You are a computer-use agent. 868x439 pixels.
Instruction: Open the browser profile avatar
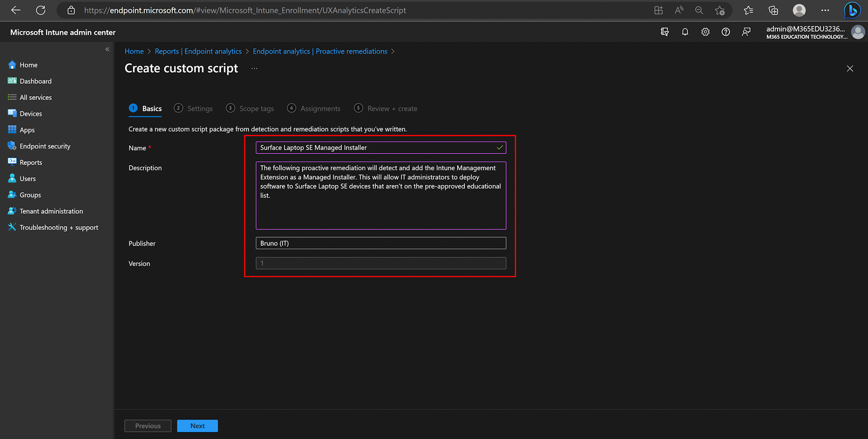coord(799,10)
